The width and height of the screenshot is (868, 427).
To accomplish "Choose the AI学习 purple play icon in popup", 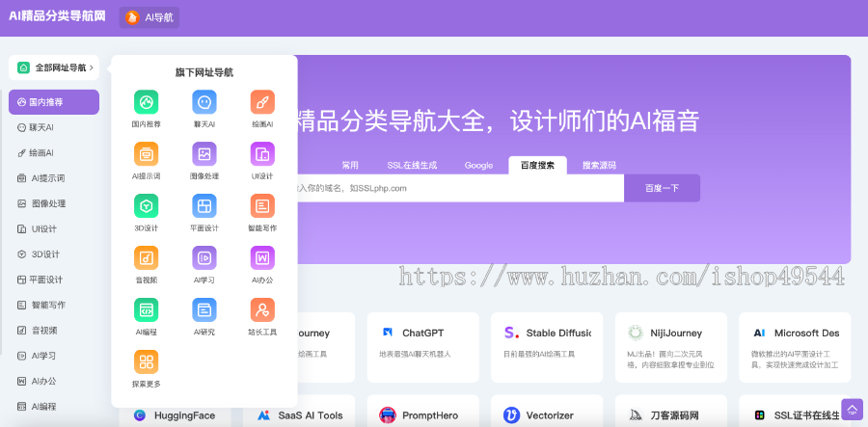I will 204,257.
